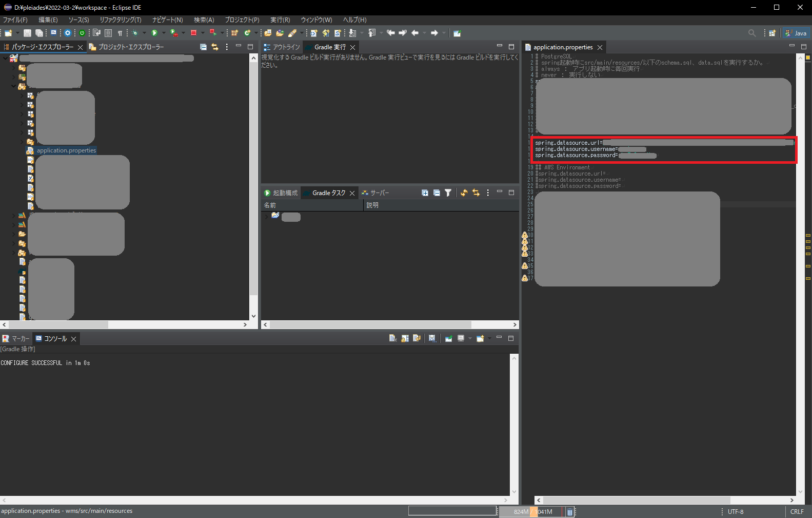Close the Gradle 実行 tab

[x=352, y=47]
